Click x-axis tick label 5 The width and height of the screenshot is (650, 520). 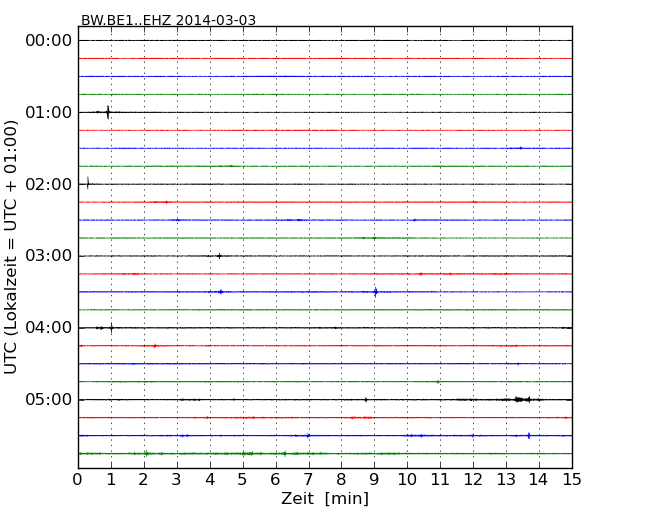point(243,480)
